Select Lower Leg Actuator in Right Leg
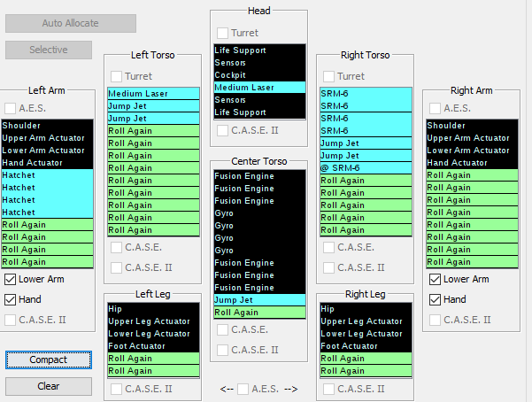 (x=366, y=334)
